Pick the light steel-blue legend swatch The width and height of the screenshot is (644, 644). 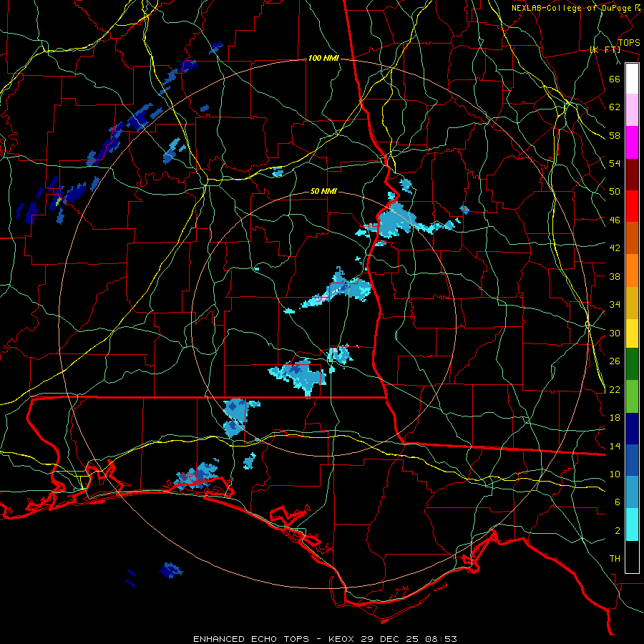pyautogui.click(x=632, y=492)
